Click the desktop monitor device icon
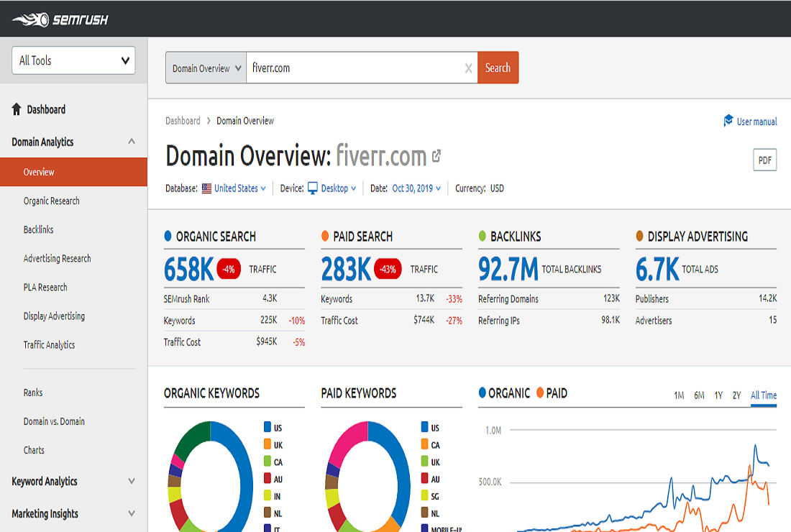The height and width of the screenshot is (532, 791). pyautogui.click(x=311, y=188)
